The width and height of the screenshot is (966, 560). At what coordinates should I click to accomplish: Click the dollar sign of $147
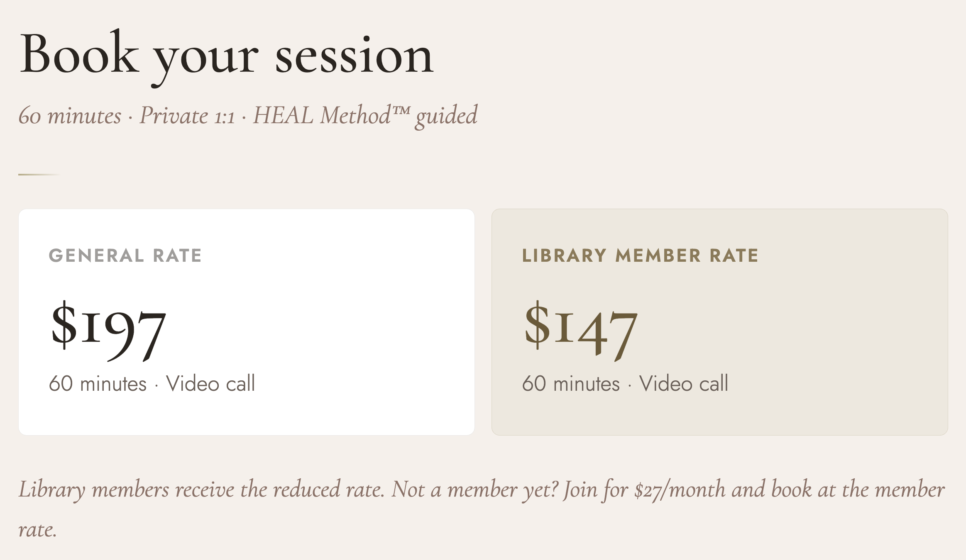[x=537, y=325]
